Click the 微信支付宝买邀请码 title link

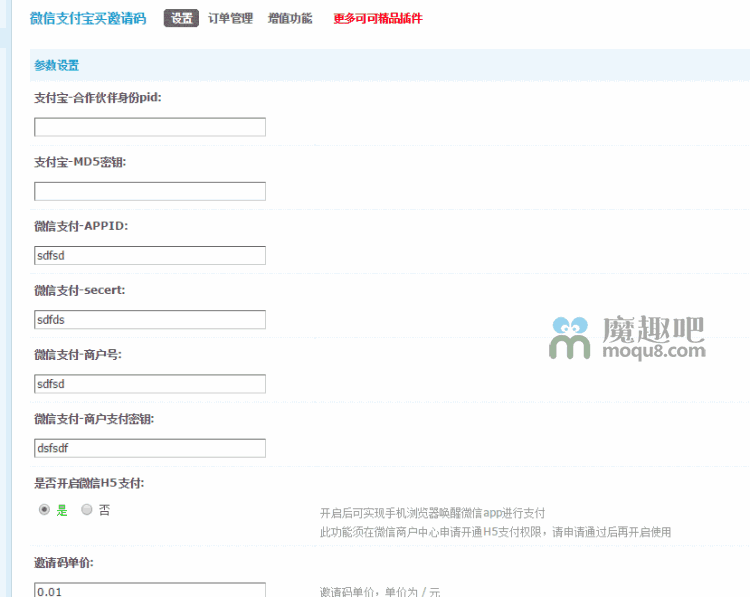pos(88,19)
